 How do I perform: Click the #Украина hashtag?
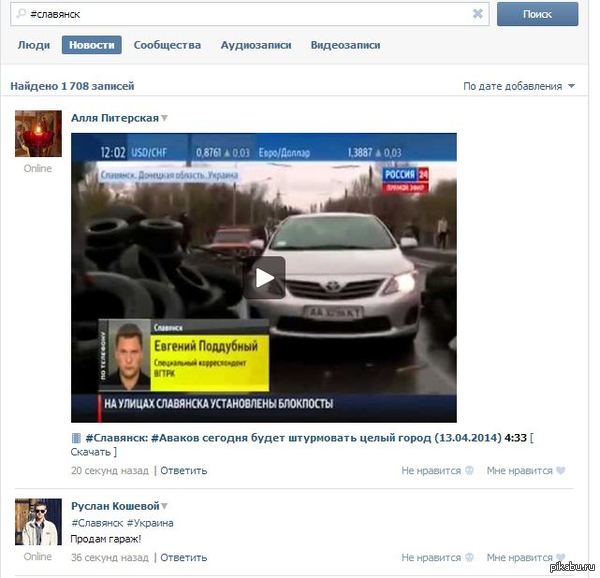150,523
